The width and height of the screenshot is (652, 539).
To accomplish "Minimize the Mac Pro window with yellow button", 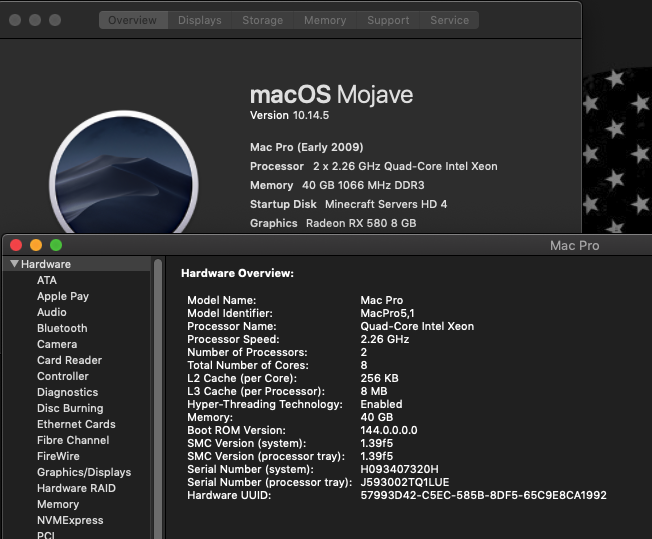I will (x=36, y=245).
